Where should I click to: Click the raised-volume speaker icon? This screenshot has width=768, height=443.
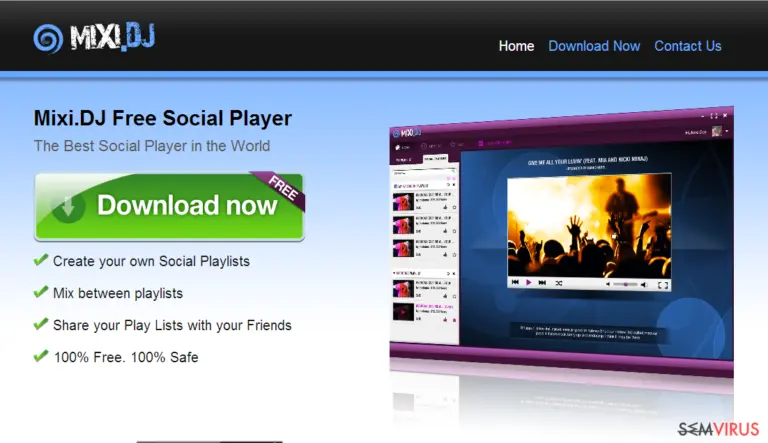pos(644,285)
